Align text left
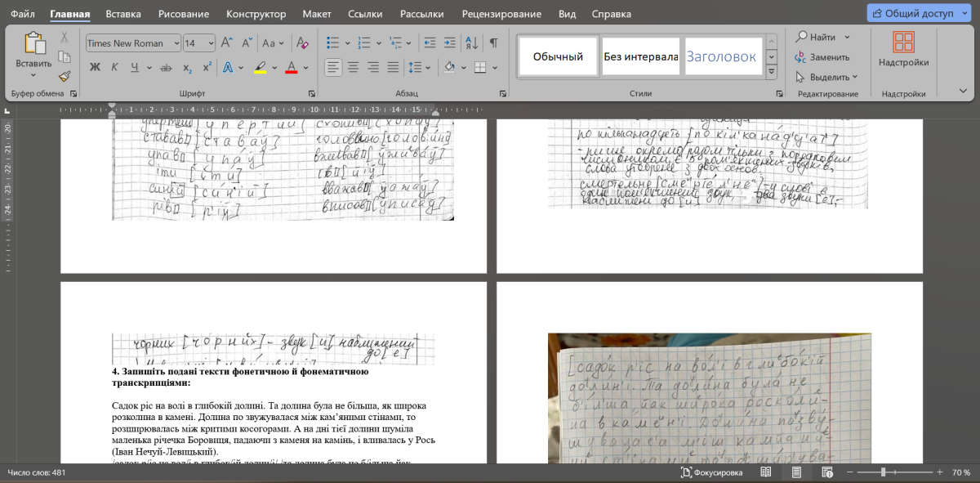 pos(333,67)
